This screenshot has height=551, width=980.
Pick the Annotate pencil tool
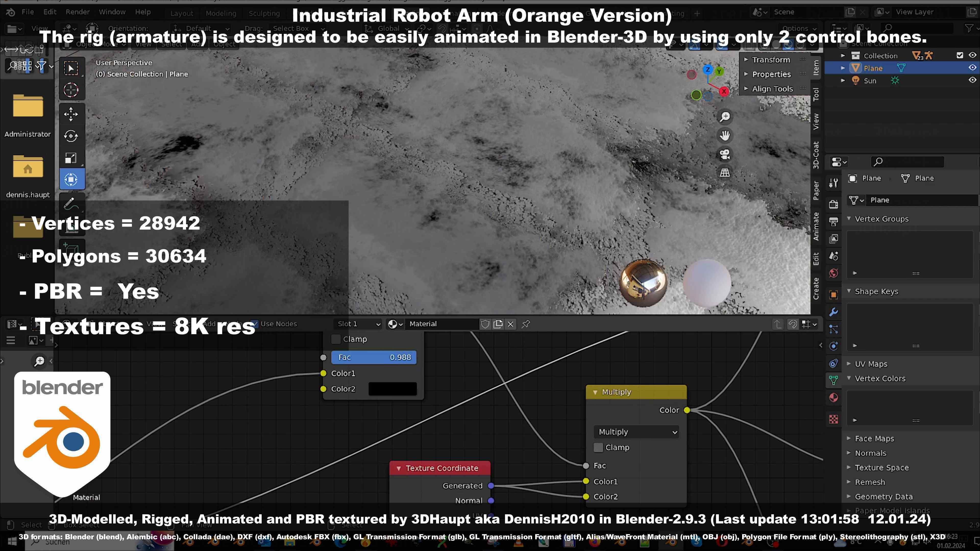[x=71, y=204]
